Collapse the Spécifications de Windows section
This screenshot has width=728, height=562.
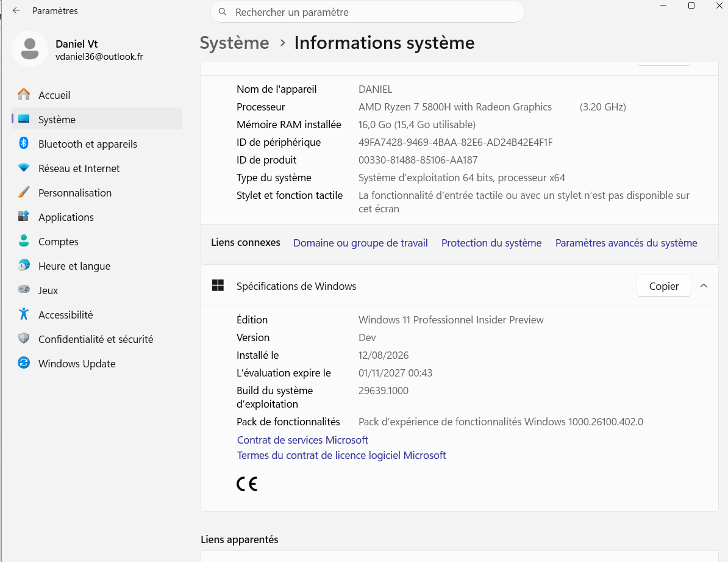click(704, 286)
